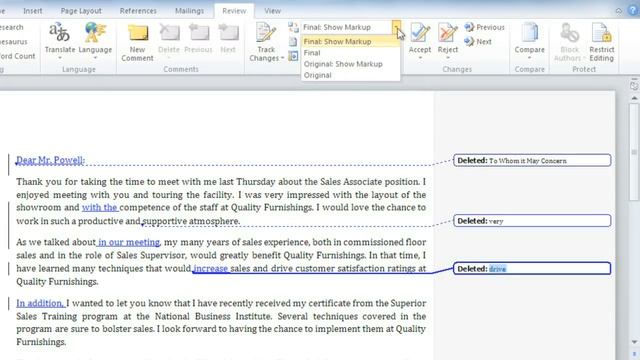The image size is (640, 360).
Task: Expand the Reject dropdown arrow
Action: tap(448, 58)
